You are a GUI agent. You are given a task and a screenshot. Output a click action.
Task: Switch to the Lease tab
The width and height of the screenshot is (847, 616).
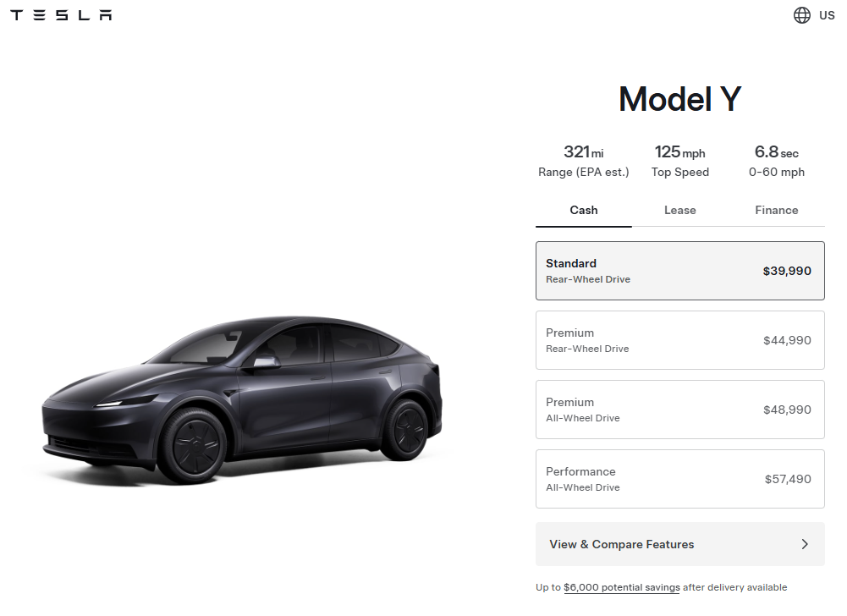pos(679,210)
